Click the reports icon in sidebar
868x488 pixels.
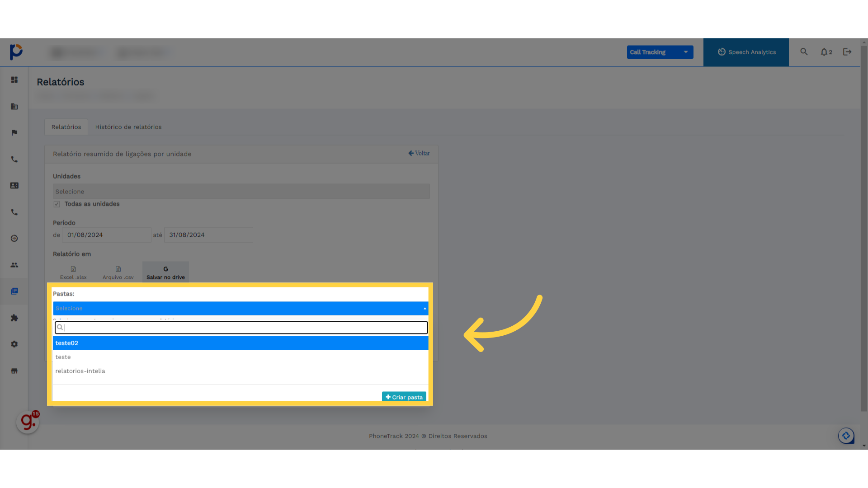tap(14, 291)
